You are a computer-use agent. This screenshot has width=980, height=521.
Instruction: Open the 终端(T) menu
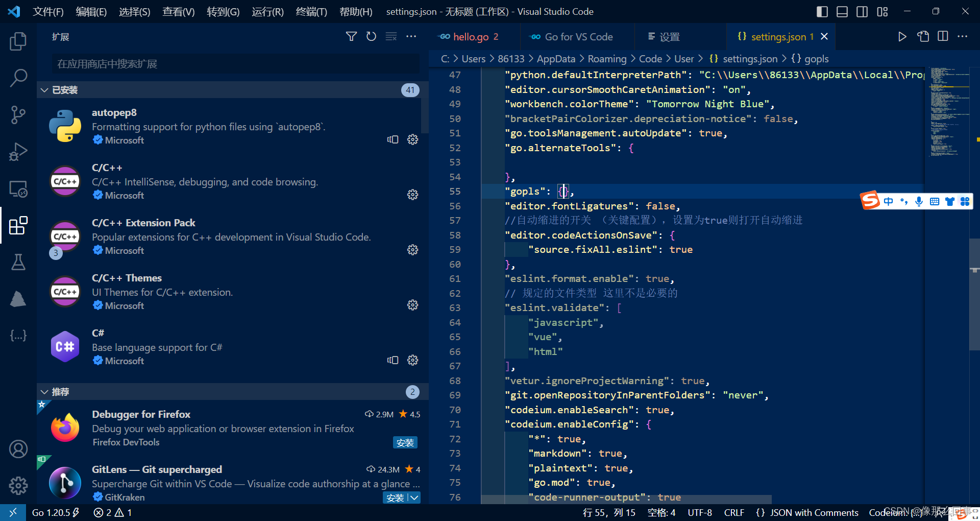pyautogui.click(x=311, y=11)
